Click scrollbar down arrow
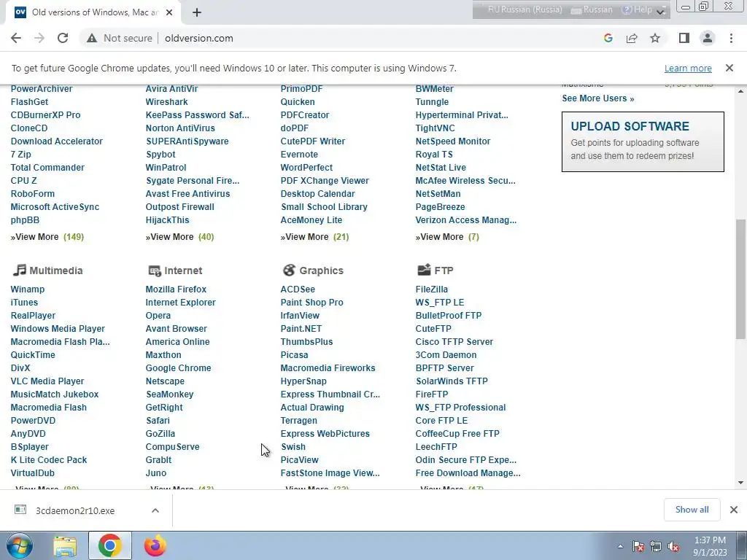 [x=740, y=483]
